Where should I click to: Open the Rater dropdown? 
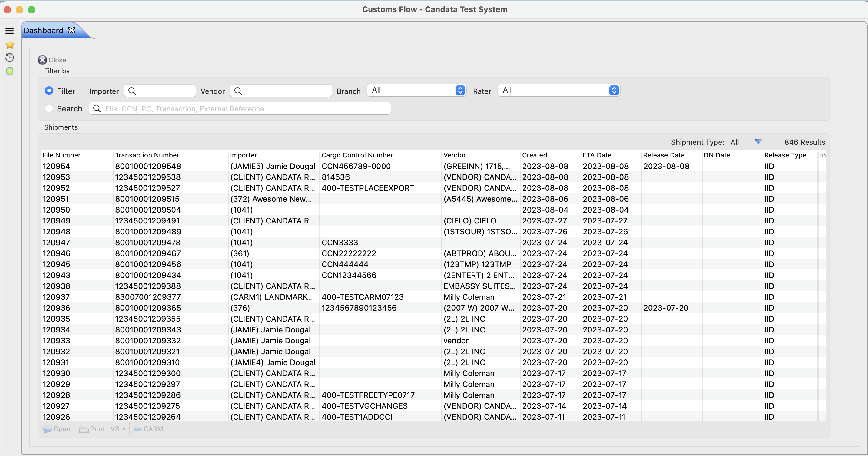click(559, 90)
